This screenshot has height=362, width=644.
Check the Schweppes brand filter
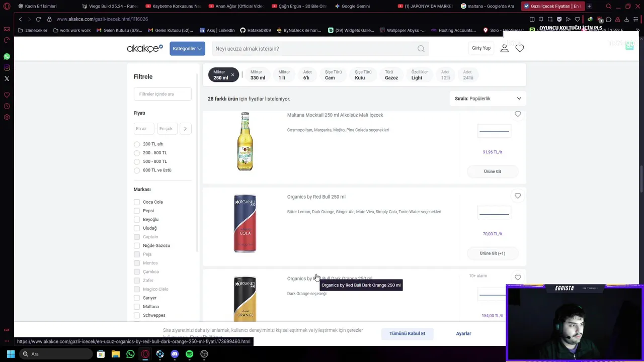coord(137,315)
